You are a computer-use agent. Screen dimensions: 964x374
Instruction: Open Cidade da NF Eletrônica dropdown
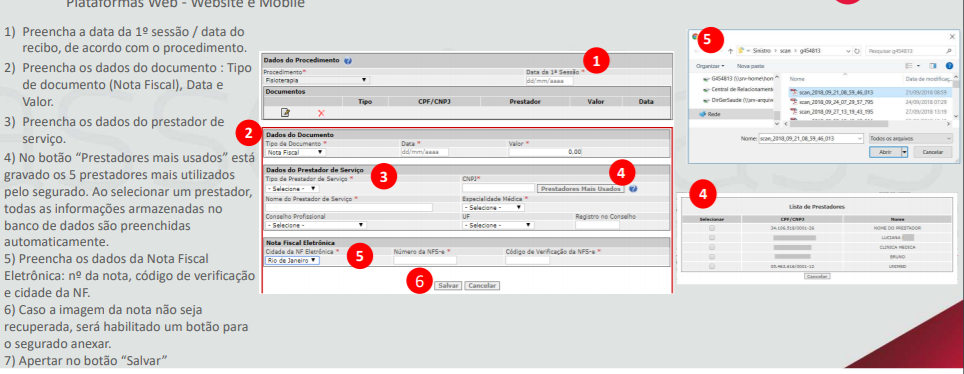[292, 260]
